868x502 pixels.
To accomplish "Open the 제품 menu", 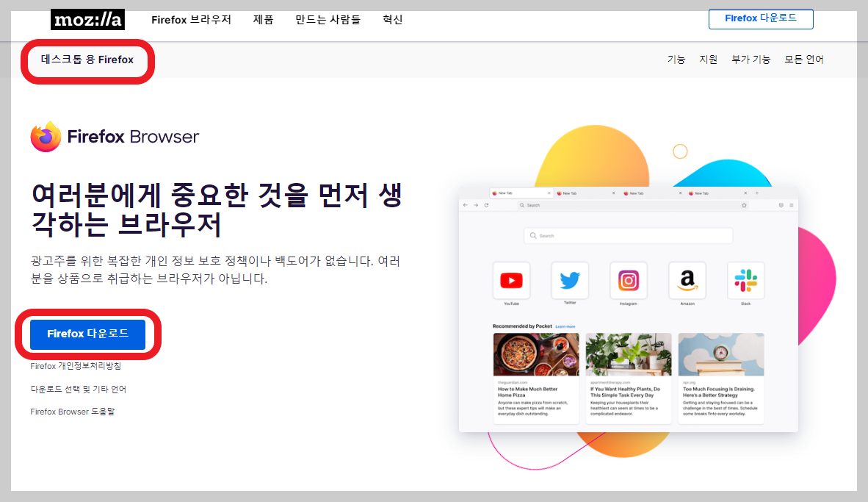I will [263, 19].
